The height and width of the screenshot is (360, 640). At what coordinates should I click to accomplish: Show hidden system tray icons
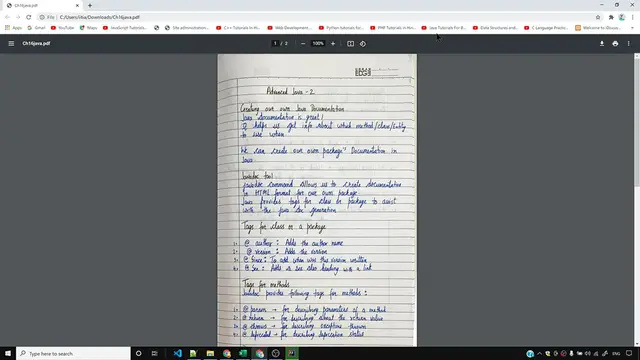[x=539, y=353]
